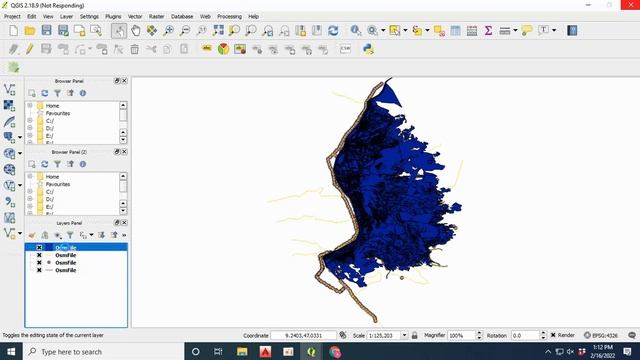Screen dimensions: 640x360
Task: Open the messages log icon in status bar
Action: pyautogui.click(x=632, y=335)
